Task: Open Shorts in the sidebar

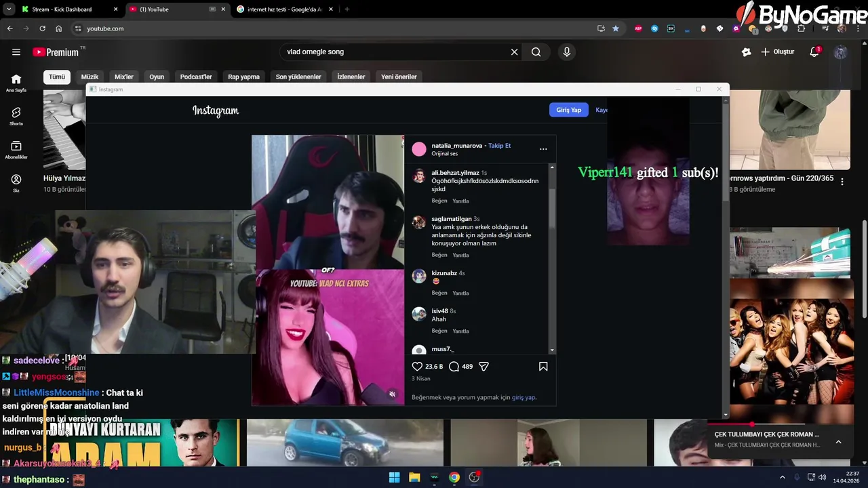Action: pyautogui.click(x=16, y=116)
